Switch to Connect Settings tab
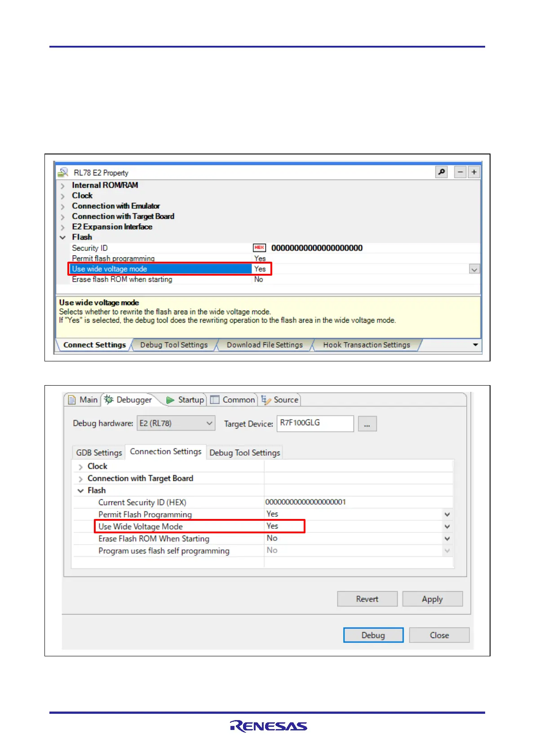The height and width of the screenshot is (756, 535). coord(94,345)
